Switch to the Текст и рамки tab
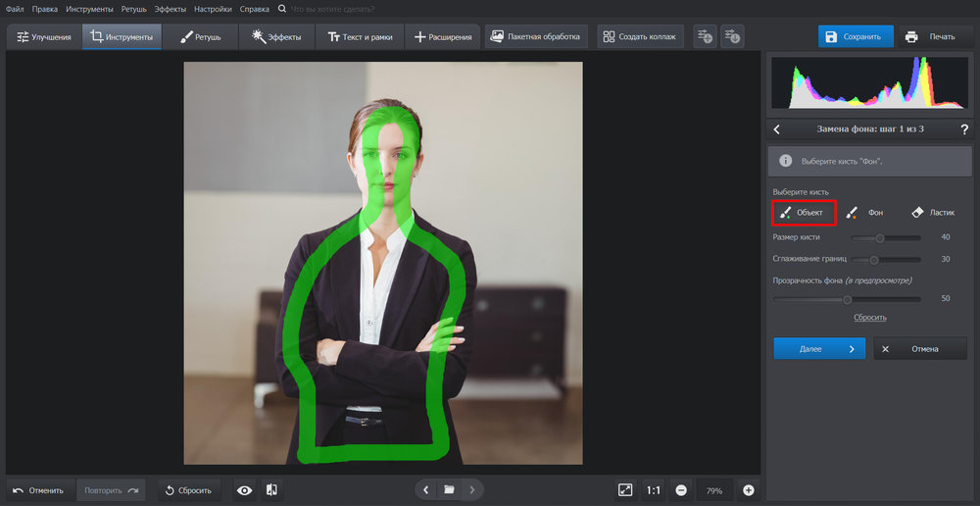 [x=360, y=37]
